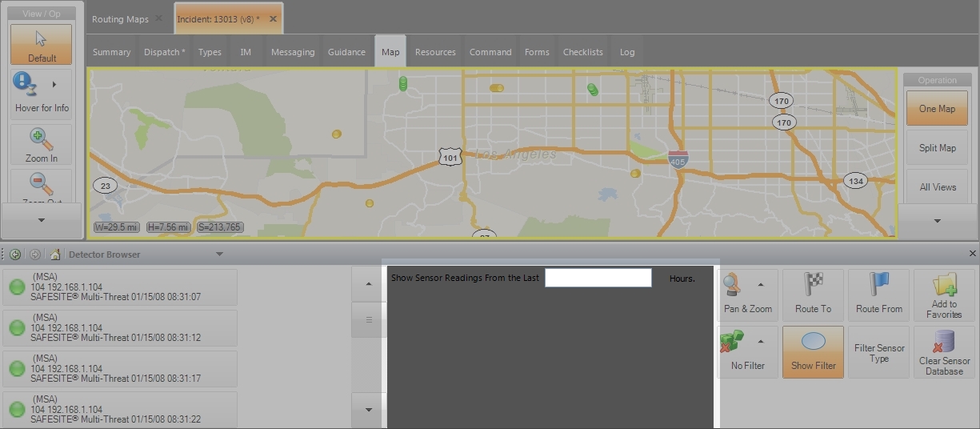Click the Highway 101 shield on map
The height and width of the screenshot is (429, 980).
[450, 157]
